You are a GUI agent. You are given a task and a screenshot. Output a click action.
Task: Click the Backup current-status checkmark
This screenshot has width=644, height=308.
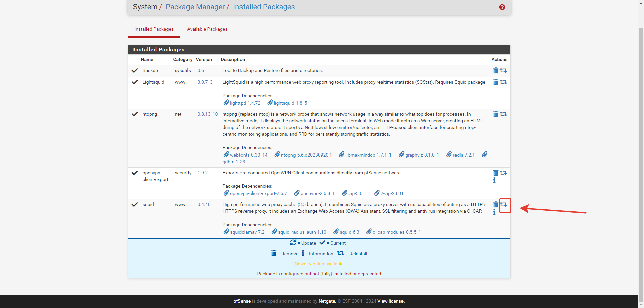(x=135, y=70)
